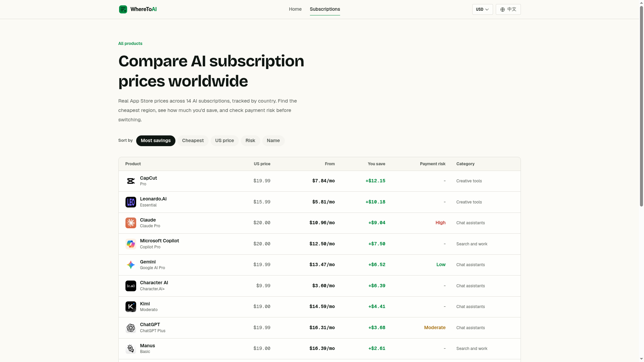
Task: Click the $16.31/mo ChatGPT price
Action: [322, 328]
